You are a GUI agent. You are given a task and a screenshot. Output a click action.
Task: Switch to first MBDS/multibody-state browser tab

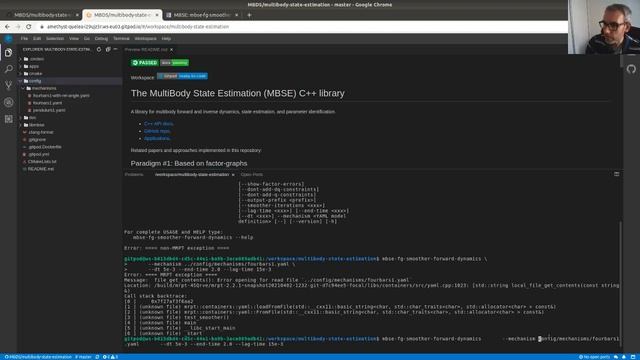[x=42, y=15]
